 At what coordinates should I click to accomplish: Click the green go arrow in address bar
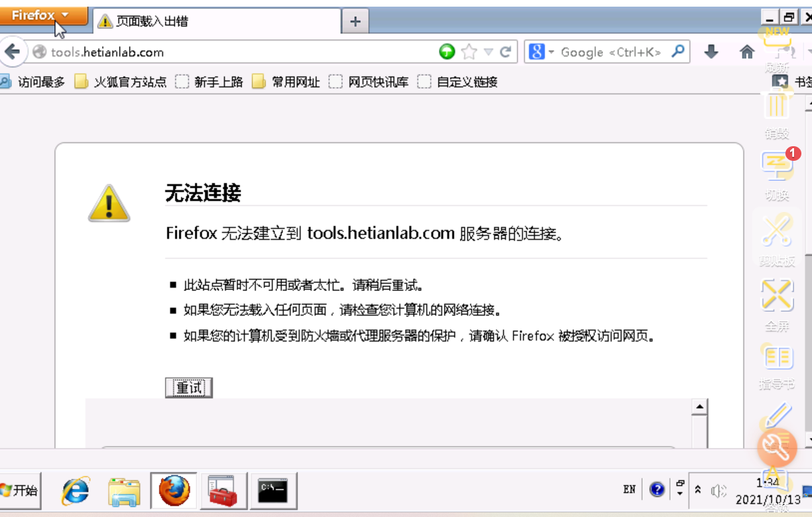pos(447,52)
